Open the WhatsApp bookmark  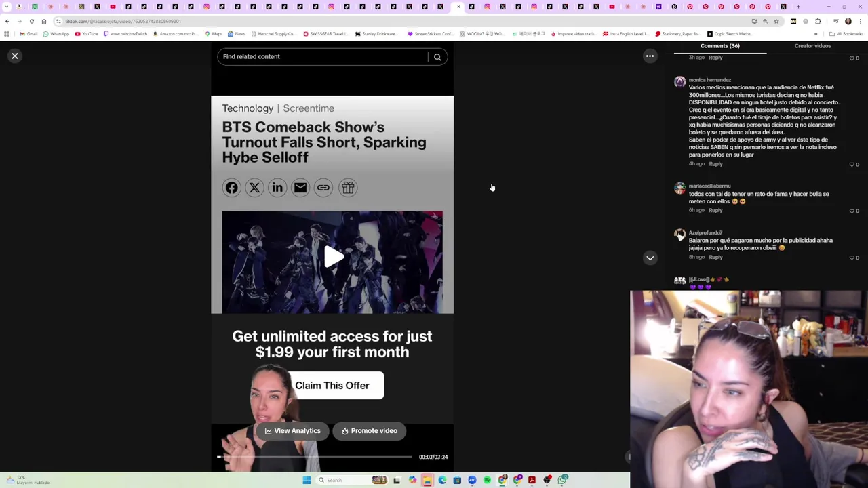[x=56, y=34]
